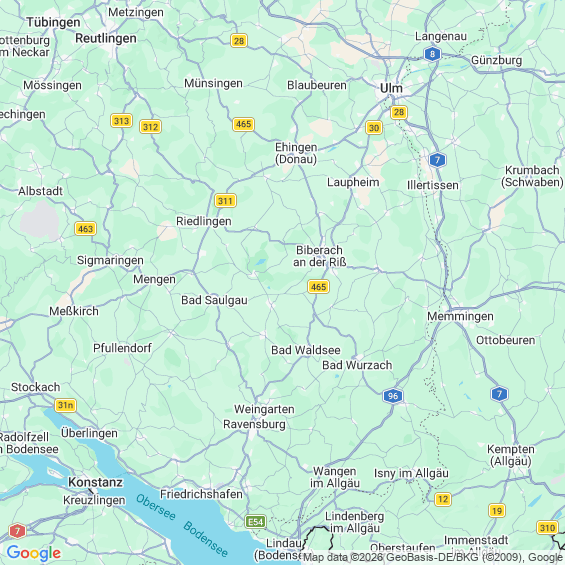Image resolution: width=565 pixels, height=565 pixels.
Task: Click the 31n road shield near Stockach
Action: click(x=66, y=405)
